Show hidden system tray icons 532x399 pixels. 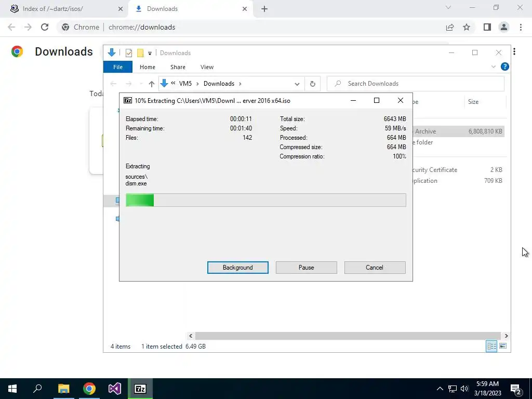(x=440, y=389)
